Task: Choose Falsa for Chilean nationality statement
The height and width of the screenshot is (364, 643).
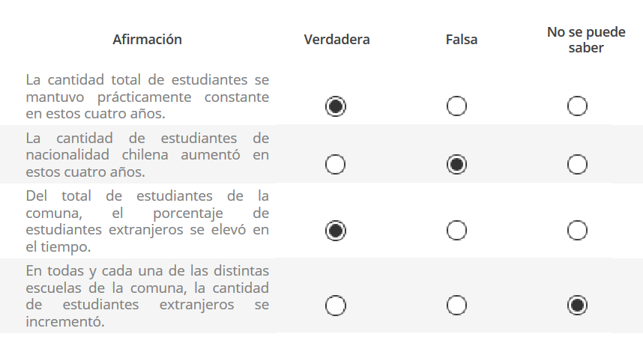Action: (456, 164)
